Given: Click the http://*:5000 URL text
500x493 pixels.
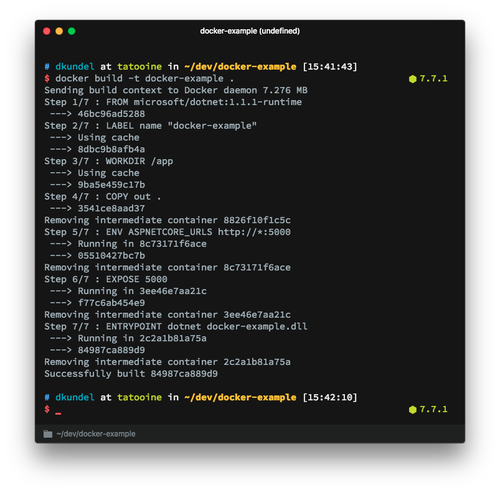Looking at the screenshot, I should [254, 232].
